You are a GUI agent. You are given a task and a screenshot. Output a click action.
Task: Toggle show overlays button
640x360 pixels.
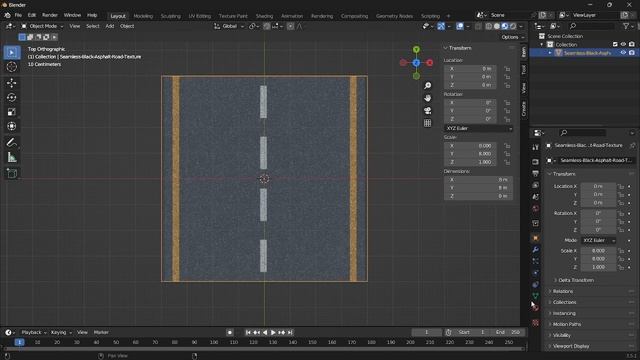pos(460,26)
